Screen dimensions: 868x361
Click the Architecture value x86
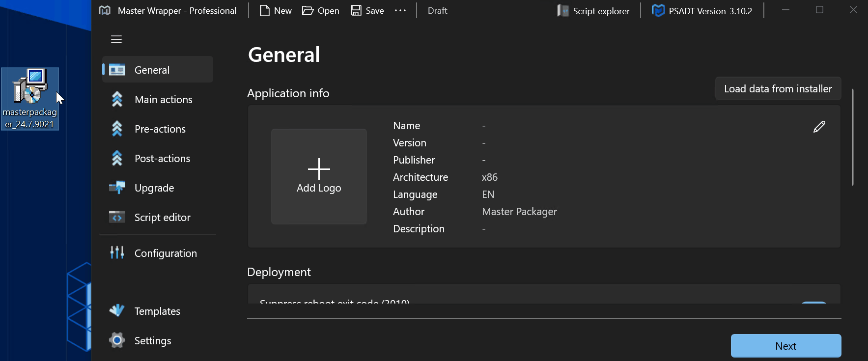[490, 177]
